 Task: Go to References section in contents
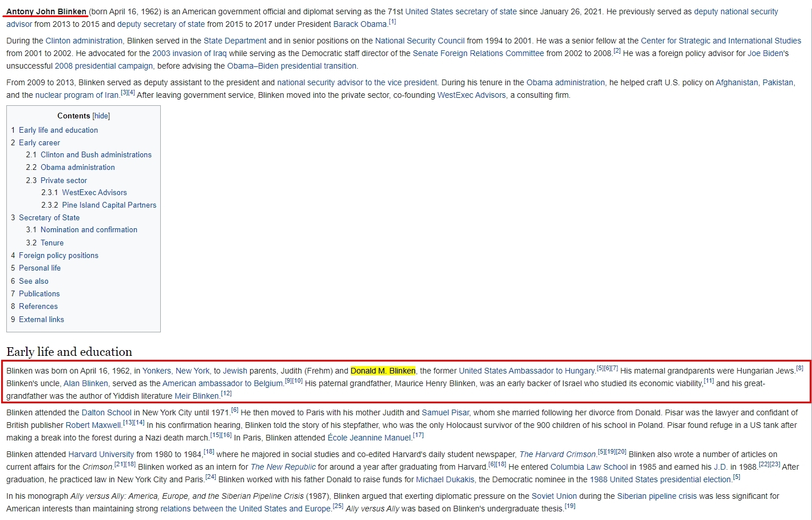coord(38,306)
